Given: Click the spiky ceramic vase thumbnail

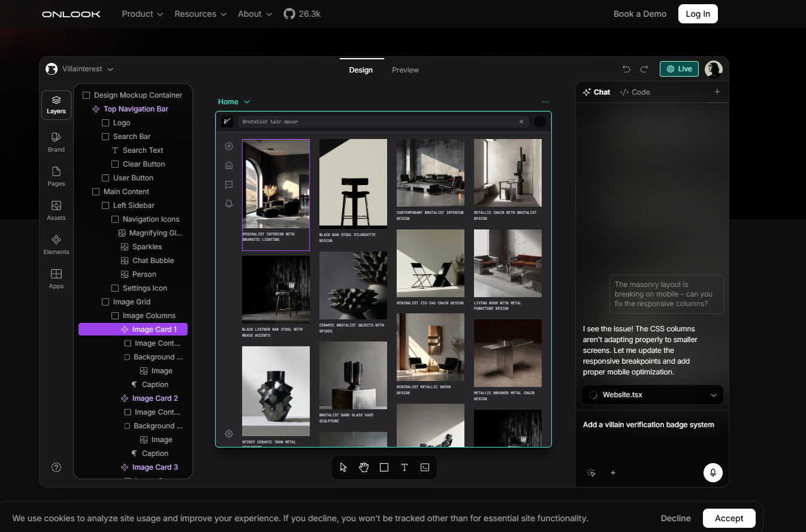Looking at the screenshot, I should click(276, 391).
